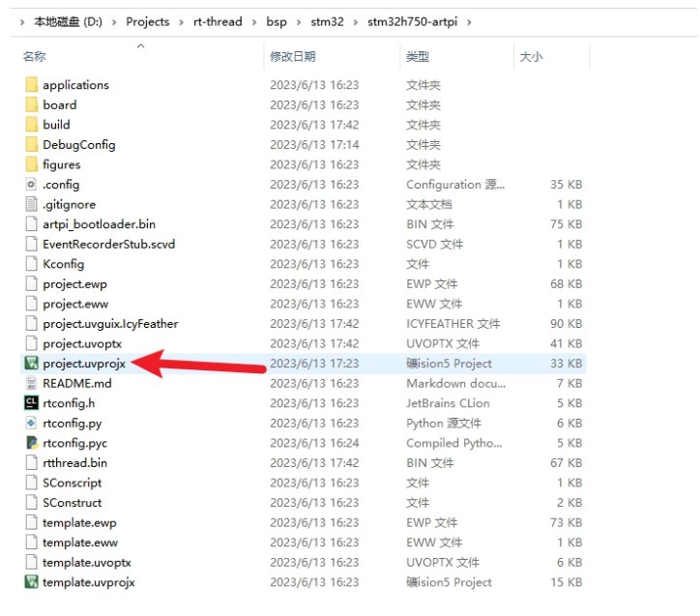
Task: Go to 本地磁盘 (D:) in address bar
Action: click(x=68, y=22)
